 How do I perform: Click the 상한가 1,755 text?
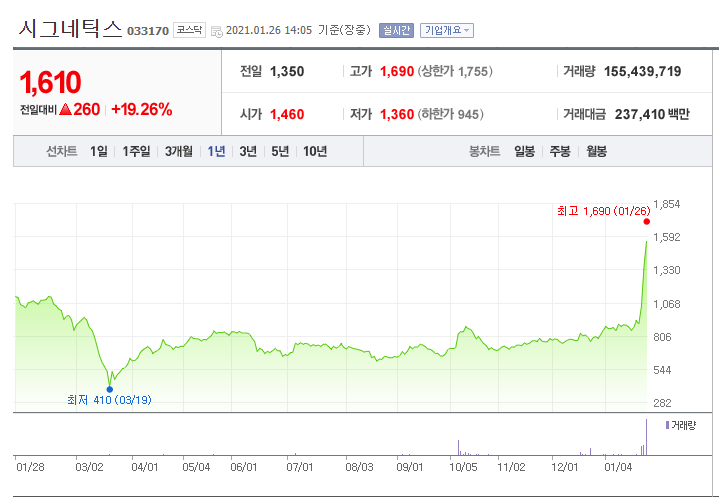[x=455, y=72]
